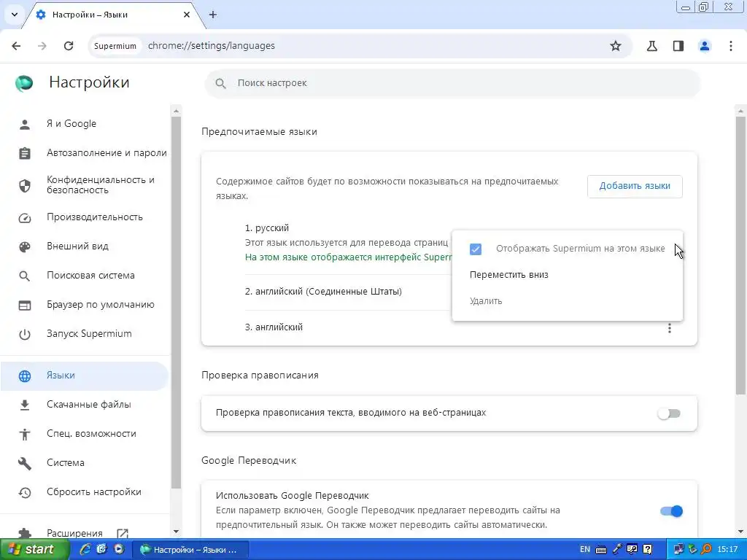Open the Chrome Labs flask icon
The image size is (747, 560).
click(651, 46)
